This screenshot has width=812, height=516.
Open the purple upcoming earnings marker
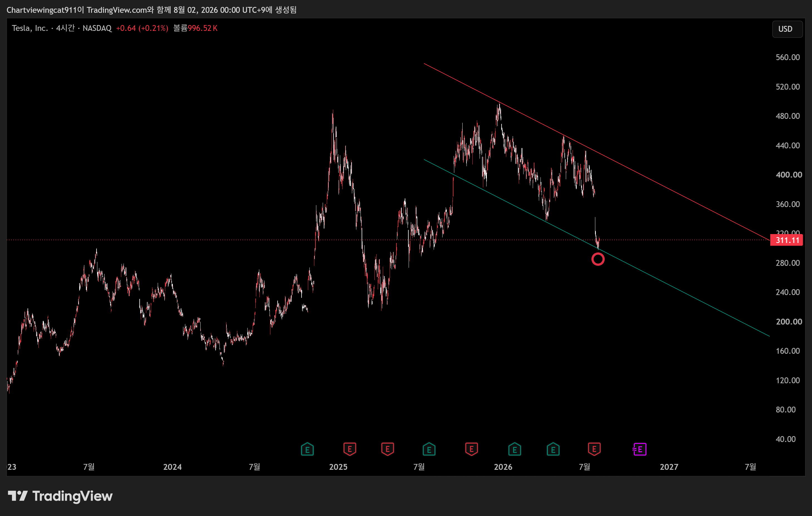[639, 449]
